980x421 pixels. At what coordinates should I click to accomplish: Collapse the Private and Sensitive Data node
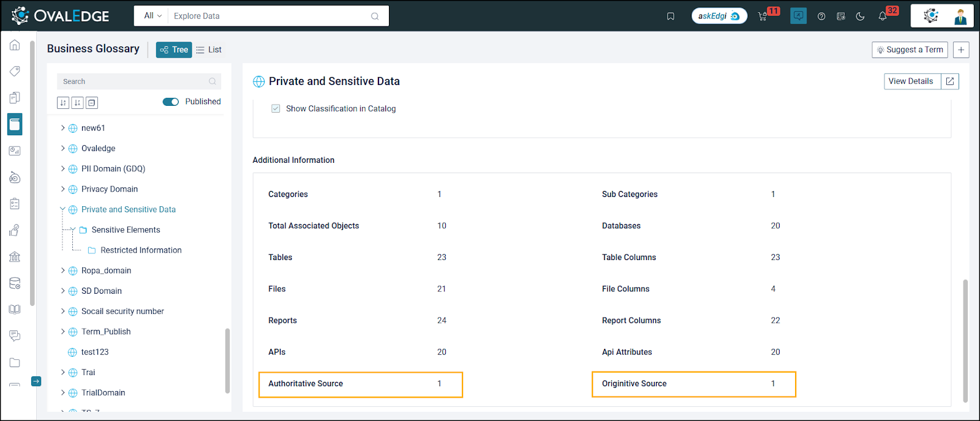pos(62,209)
